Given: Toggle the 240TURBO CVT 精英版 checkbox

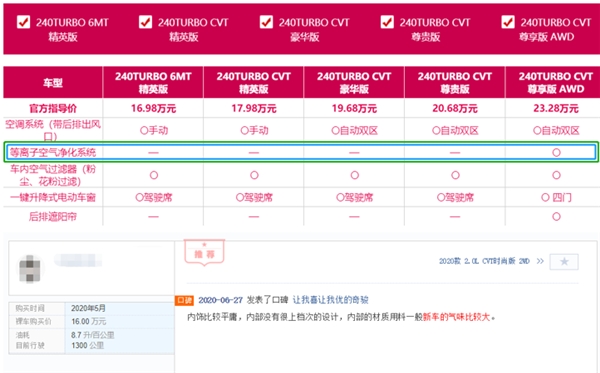Looking at the screenshot, I should 145,22.
